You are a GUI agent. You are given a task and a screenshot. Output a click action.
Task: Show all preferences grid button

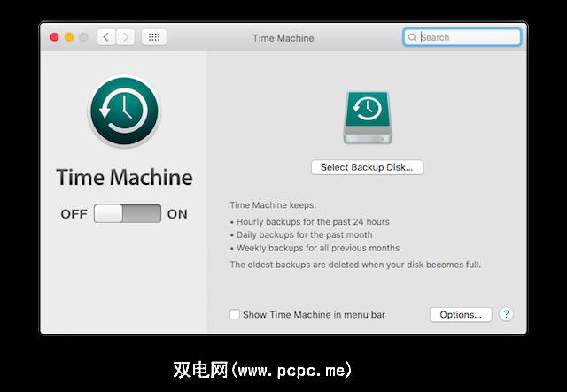[154, 37]
